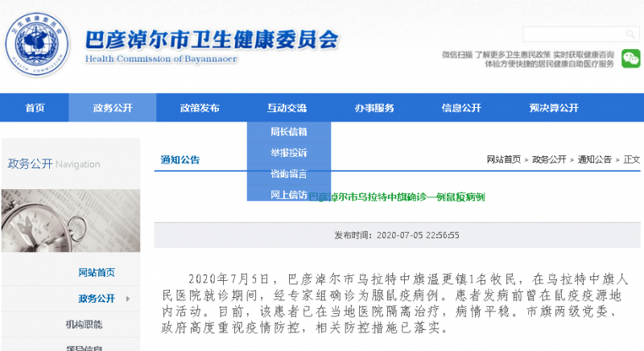Open the 首页 navigation menu item

pos(35,108)
